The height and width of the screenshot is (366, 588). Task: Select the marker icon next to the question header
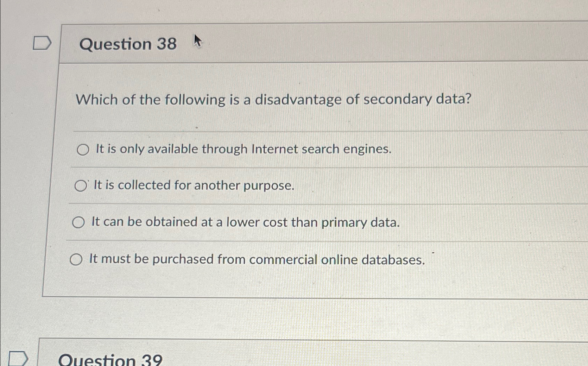click(x=42, y=43)
